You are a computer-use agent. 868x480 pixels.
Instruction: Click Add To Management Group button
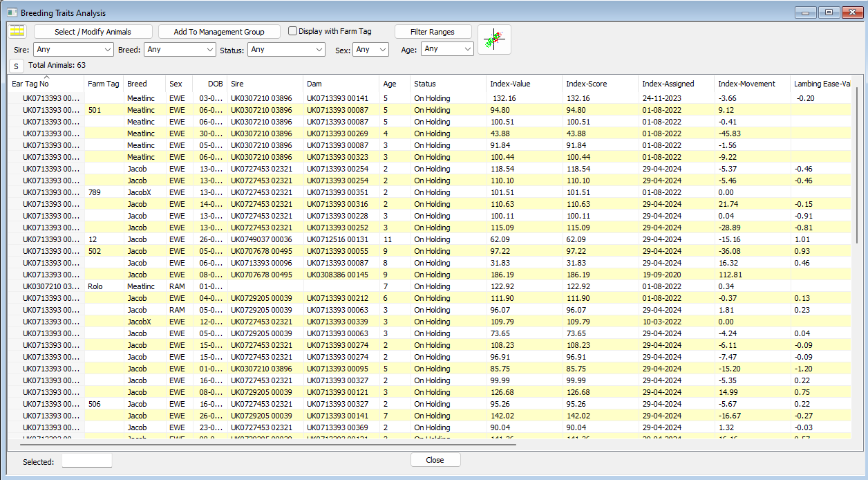(219, 32)
